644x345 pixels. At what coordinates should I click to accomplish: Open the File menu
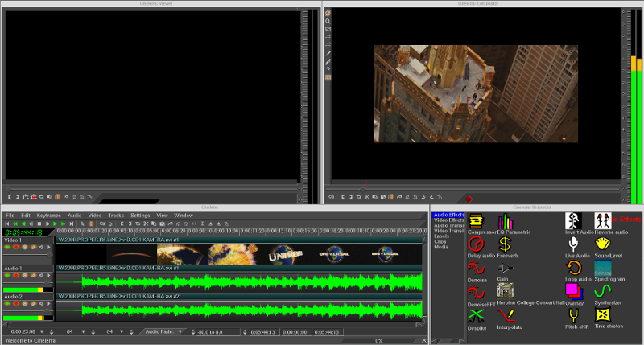(10, 216)
